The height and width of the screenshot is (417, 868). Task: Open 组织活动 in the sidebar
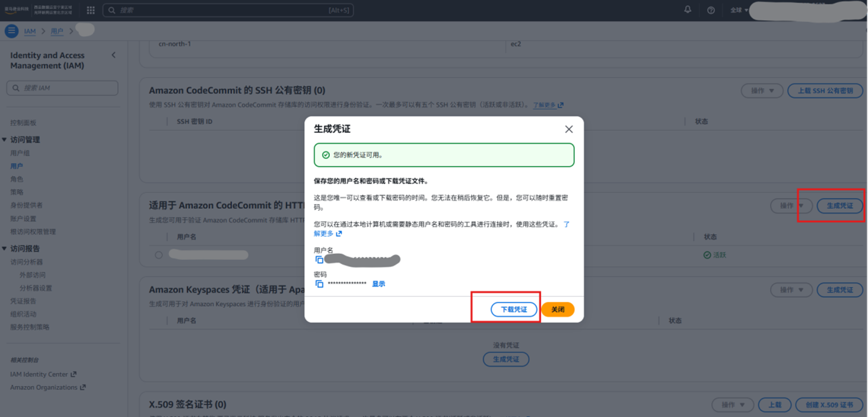[x=23, y=314]
